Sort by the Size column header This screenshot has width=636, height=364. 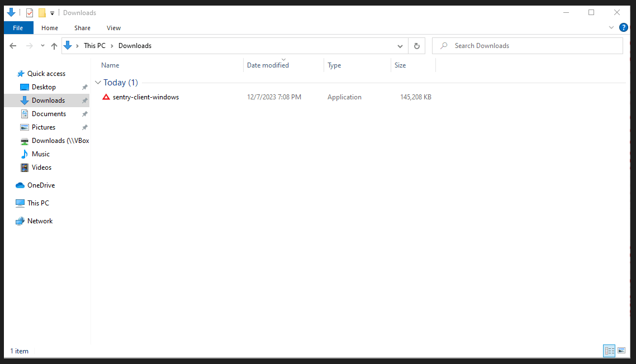400,65
